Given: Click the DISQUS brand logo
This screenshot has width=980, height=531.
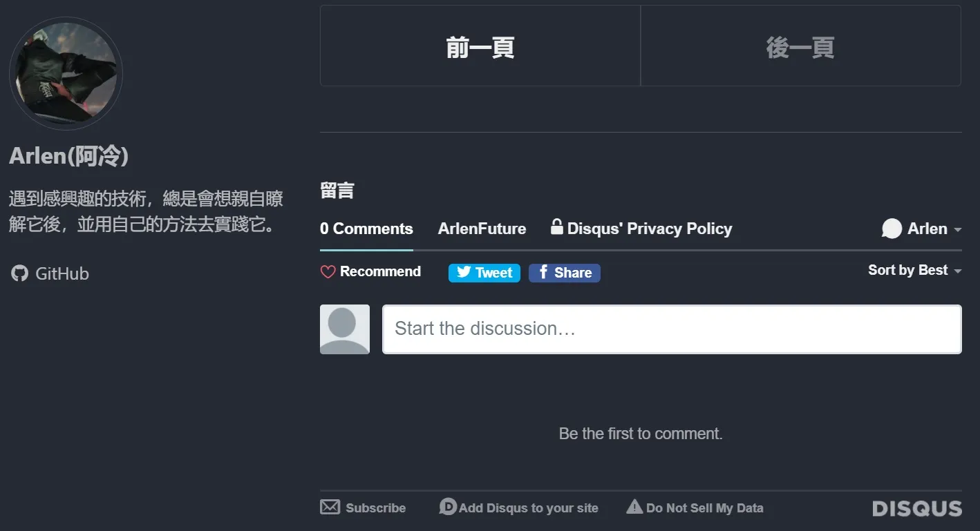Looking at the screenshot, I should coord(916,508).
